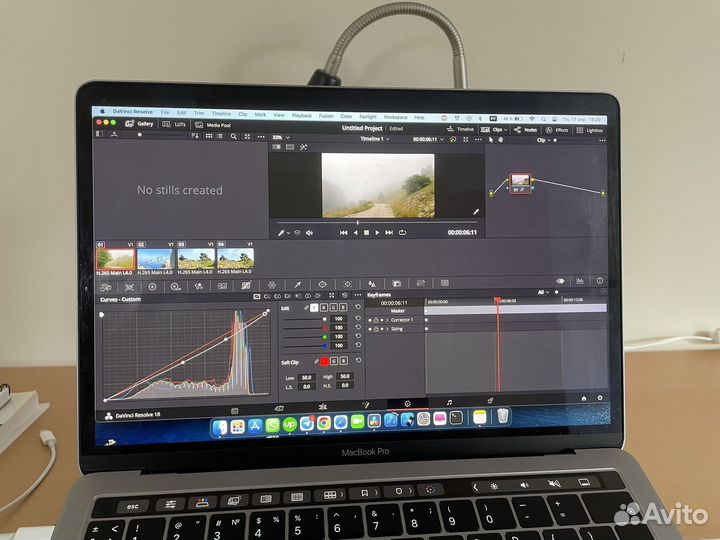Open the Power Window palette

pyautogui.click(x=322, y=284)
